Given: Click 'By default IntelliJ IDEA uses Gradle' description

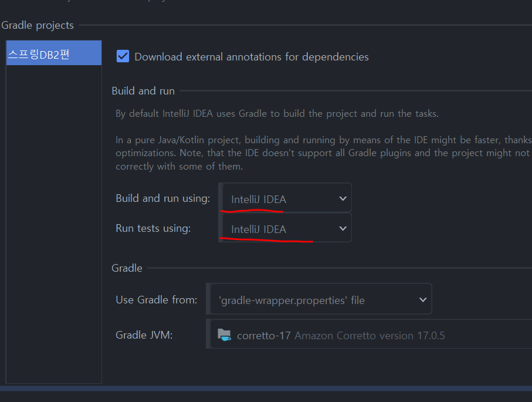Looking at the screenshot, I should [x=277, y=113].
